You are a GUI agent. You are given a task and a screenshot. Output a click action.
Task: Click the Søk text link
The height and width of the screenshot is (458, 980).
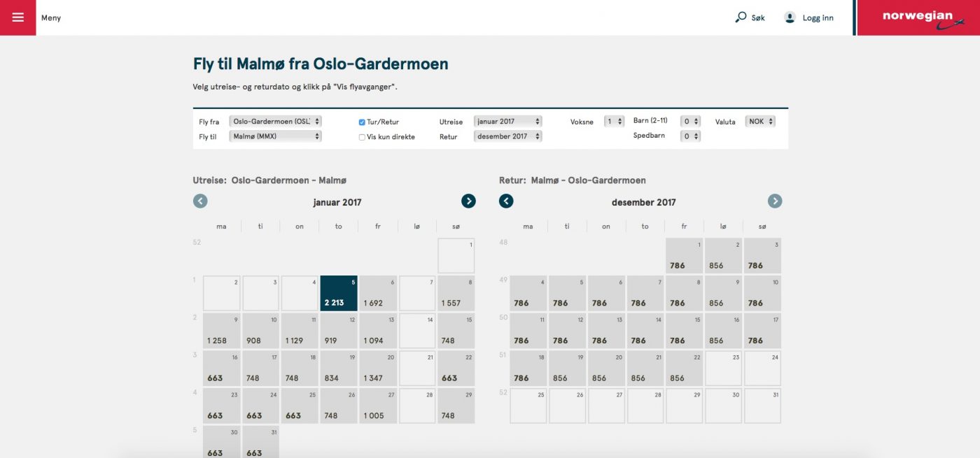coord(758,18)
